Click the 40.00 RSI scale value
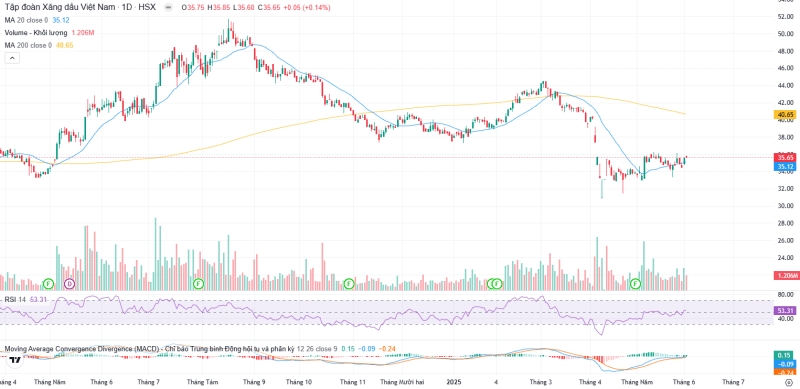This screenshot has height=389, width=800. tap(785, 319)
